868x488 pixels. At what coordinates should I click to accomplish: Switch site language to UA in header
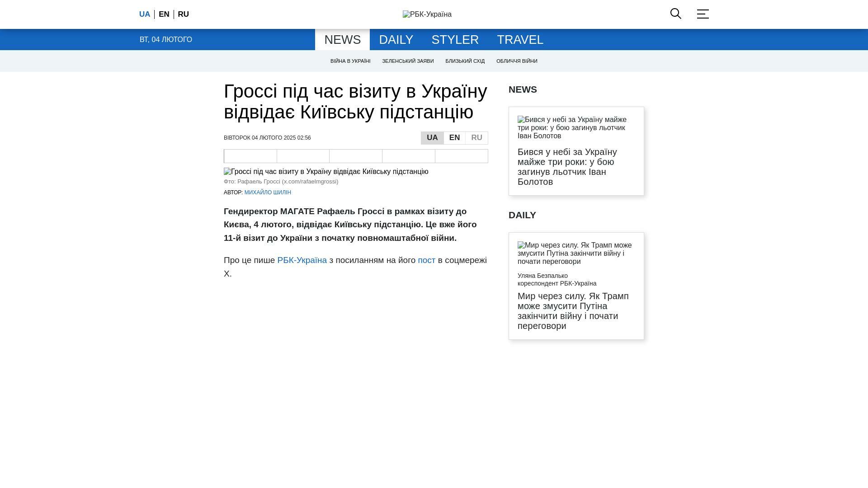pyautogui.click(x=145, y=14)
